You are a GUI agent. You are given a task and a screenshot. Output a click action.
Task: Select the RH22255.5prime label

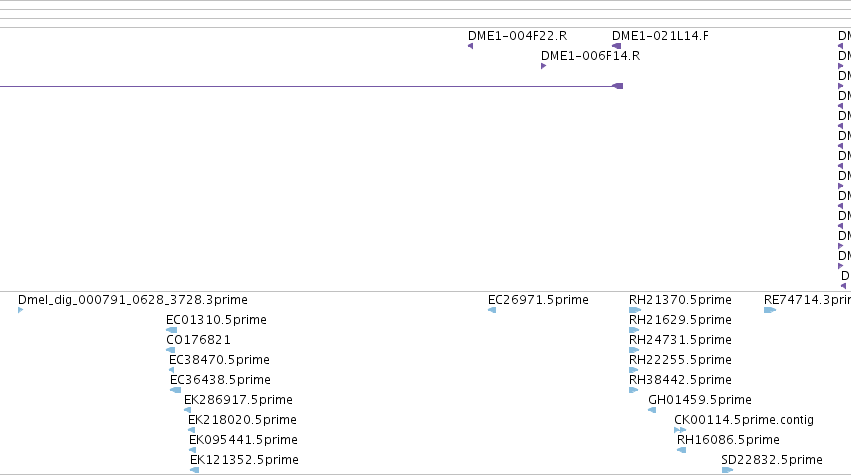(x=680, y=360)
